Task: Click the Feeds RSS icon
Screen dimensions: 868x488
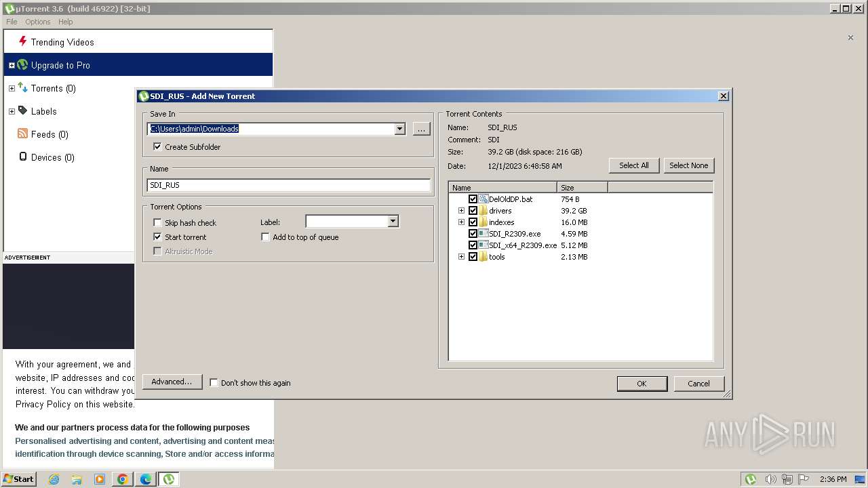Action: (22, 134)
